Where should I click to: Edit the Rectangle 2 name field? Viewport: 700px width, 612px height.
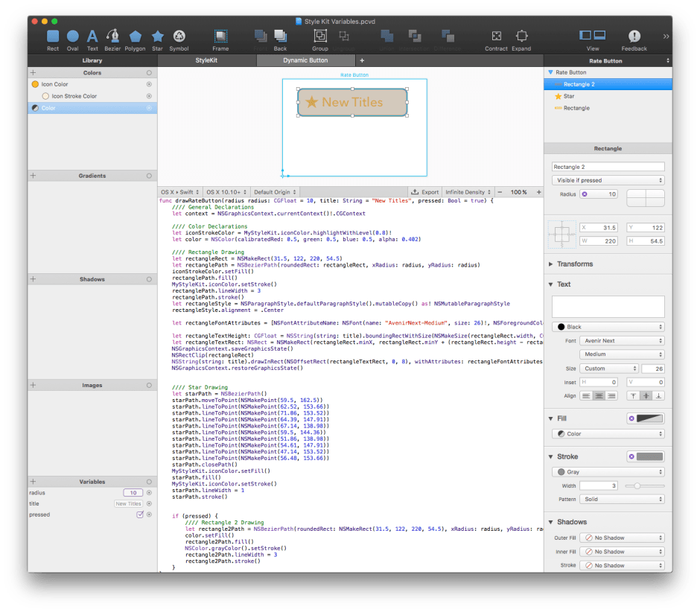tap(608, 166)
